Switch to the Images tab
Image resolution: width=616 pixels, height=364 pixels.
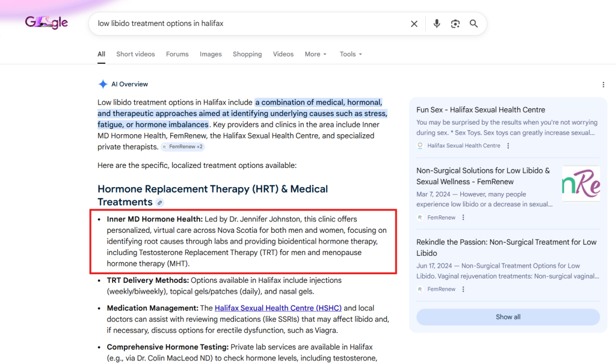(x=211, y=54)
